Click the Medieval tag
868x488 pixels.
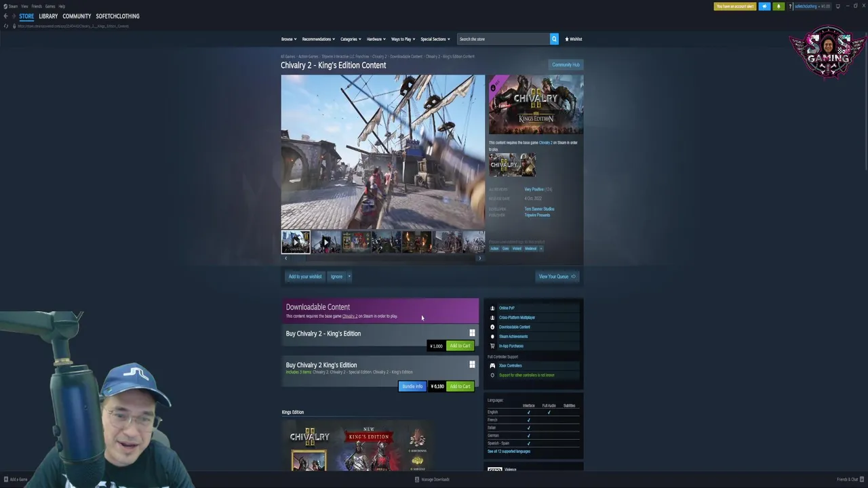[x=530, y=248]
